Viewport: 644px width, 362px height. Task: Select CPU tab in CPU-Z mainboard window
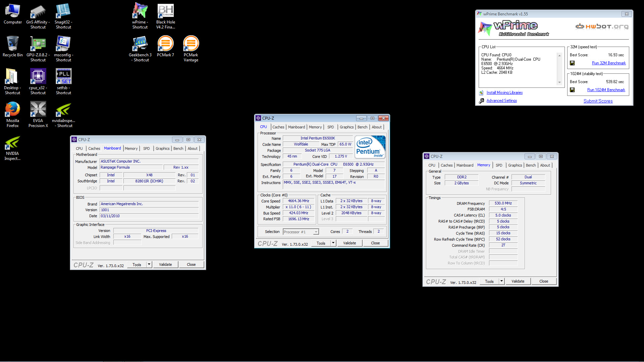[x=79, y=148]
